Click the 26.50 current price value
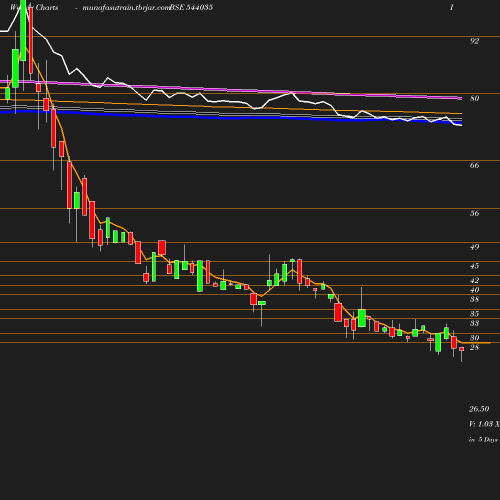 click(479, 409)
